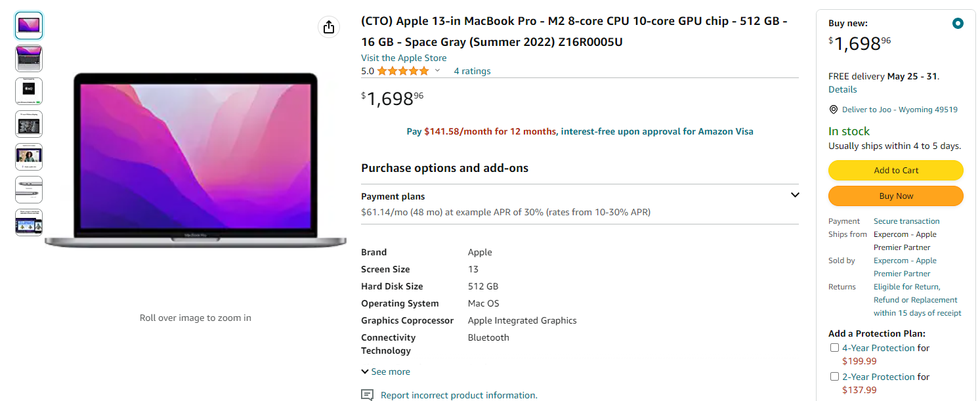The image size is (980, 401).
Task: Select the first MacBook front thumbnail
Action: click(29, 26)
